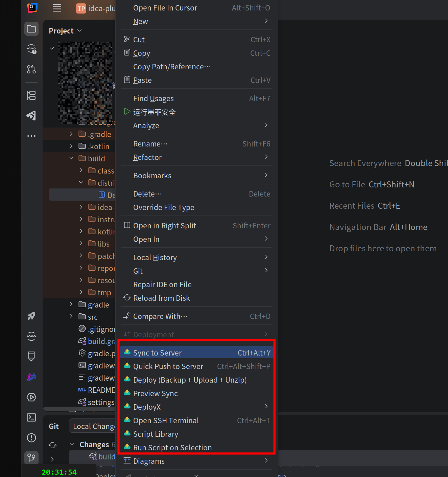Viewport: 448px width, 477px height.
Task: Switch to the Local Changes tab
Action: (93, 426)
